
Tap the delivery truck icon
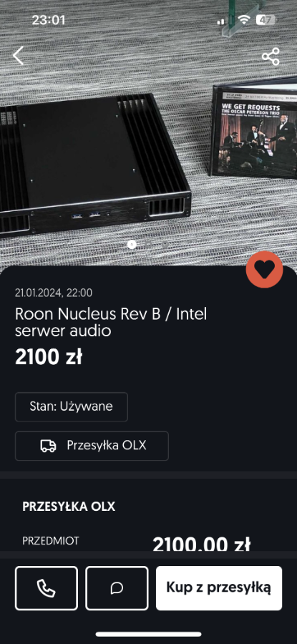pos(48,446)
